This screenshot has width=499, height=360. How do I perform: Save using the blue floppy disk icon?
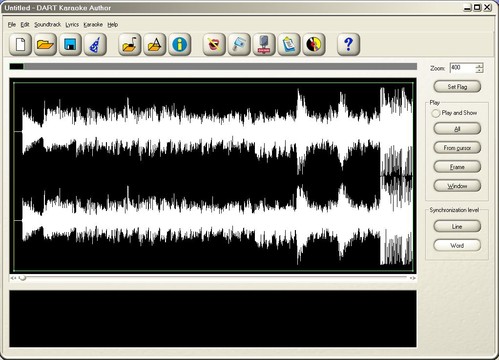tap(70, 44)
